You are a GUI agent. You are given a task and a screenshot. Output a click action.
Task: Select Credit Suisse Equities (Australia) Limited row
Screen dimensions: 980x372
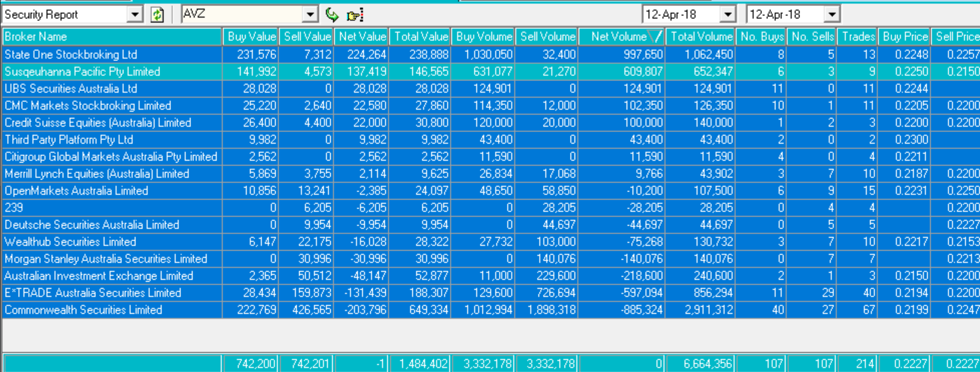(491, 123)
